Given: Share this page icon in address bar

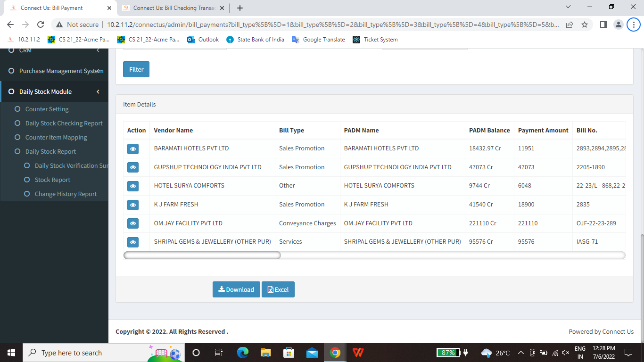Looking at the screenshot, I should pos(570,25).
